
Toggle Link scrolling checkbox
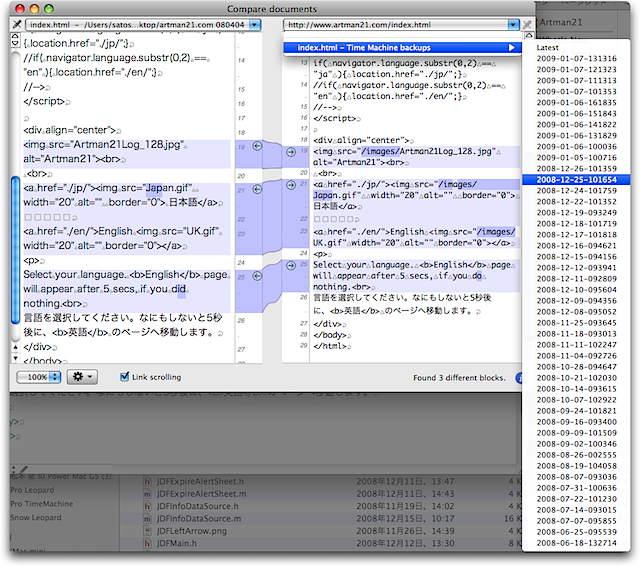pos(124,377)
